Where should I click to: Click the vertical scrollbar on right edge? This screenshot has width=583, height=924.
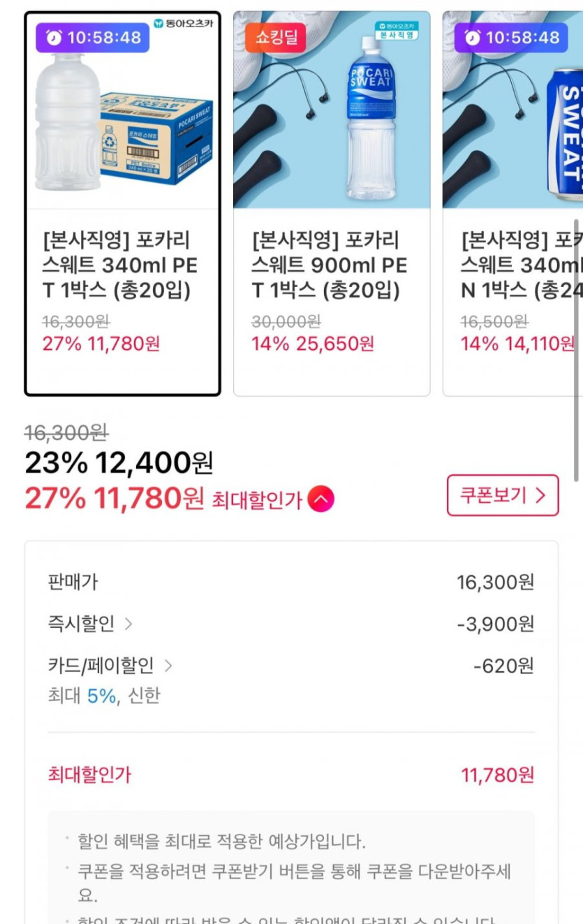[x=576, y=349]
